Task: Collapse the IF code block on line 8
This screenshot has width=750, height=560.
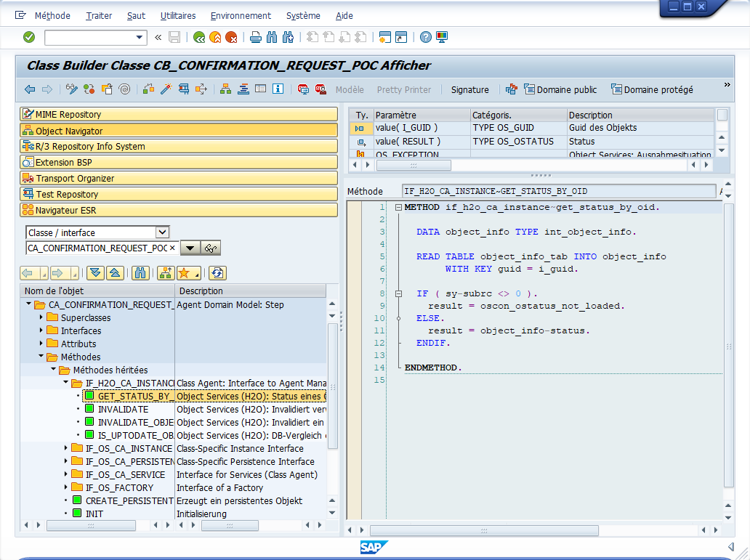Action: pyautogui.click(x=398, y=293)
